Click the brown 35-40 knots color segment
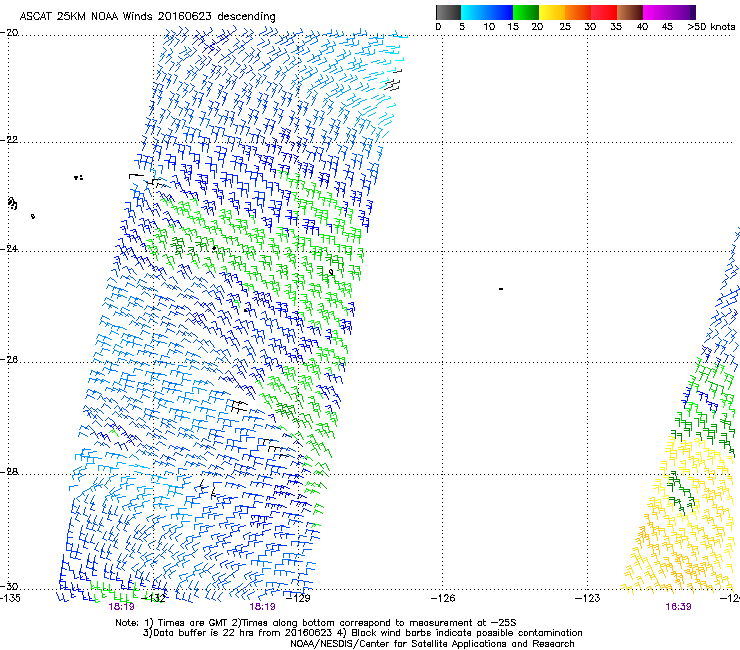The width and height of the screenshot is (740, 650). (630, 12)
